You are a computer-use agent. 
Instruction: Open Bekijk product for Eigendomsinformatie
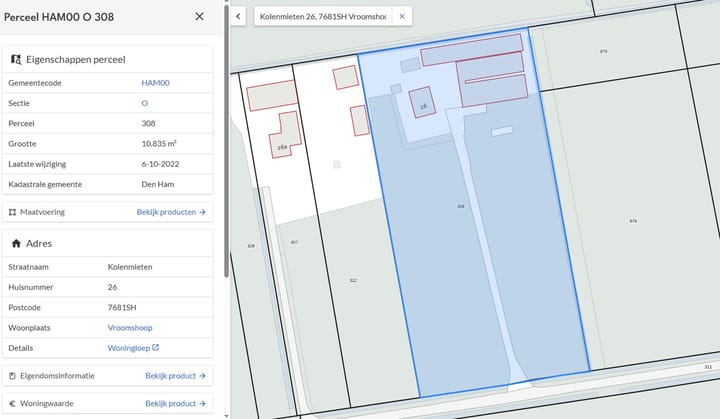[175, 376]
